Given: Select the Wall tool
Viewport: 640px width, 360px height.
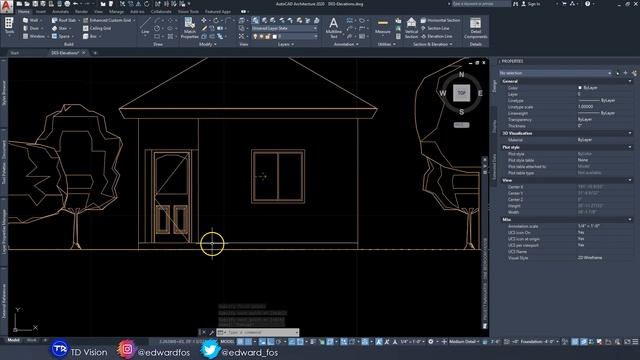Looking at the screenshot, I should [32, 20].
